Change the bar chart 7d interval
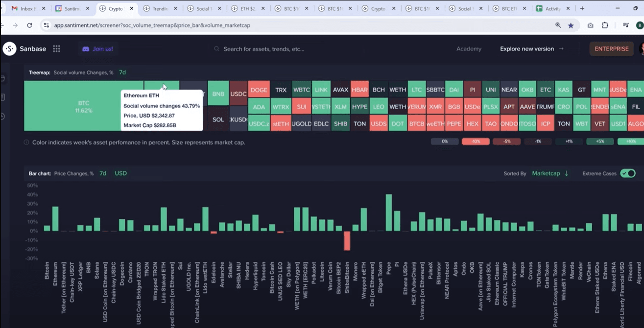The height and width of the screenshot is (328, 644). click(103, 173)
